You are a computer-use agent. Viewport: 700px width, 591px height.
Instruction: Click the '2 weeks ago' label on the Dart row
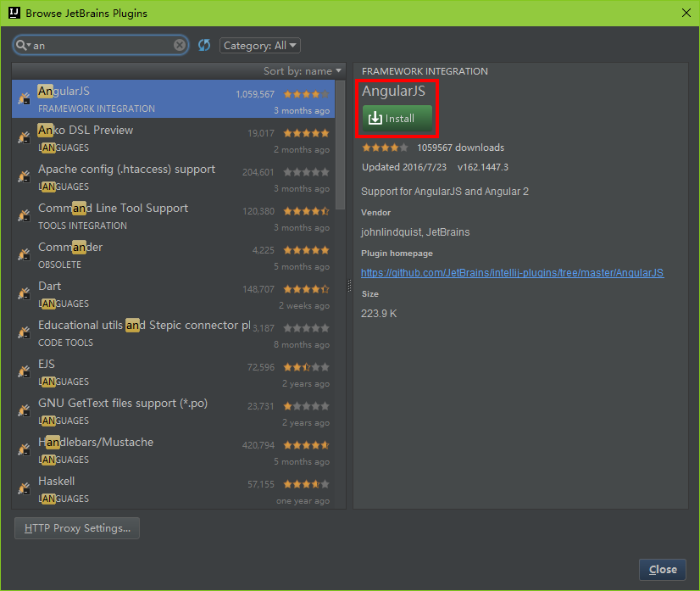click(x=304, y=305)
